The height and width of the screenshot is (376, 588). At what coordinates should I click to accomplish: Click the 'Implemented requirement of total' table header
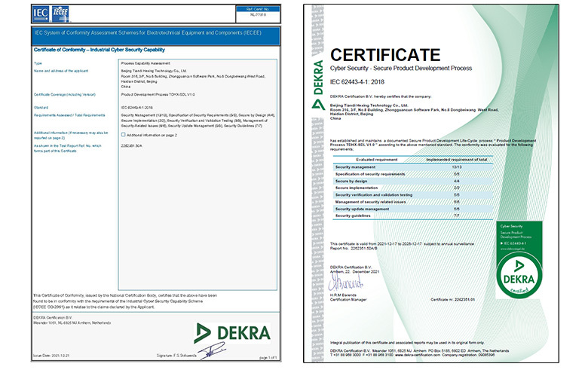(456, 160)
